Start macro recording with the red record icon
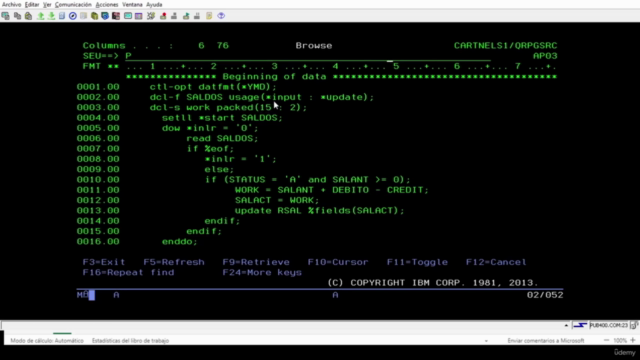 163,16
